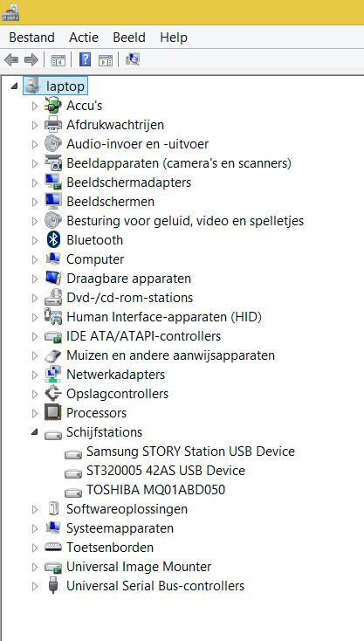
Task: Expand the Beeldschermadapters node
Action: pyautogui.click(x=35, y=183)
